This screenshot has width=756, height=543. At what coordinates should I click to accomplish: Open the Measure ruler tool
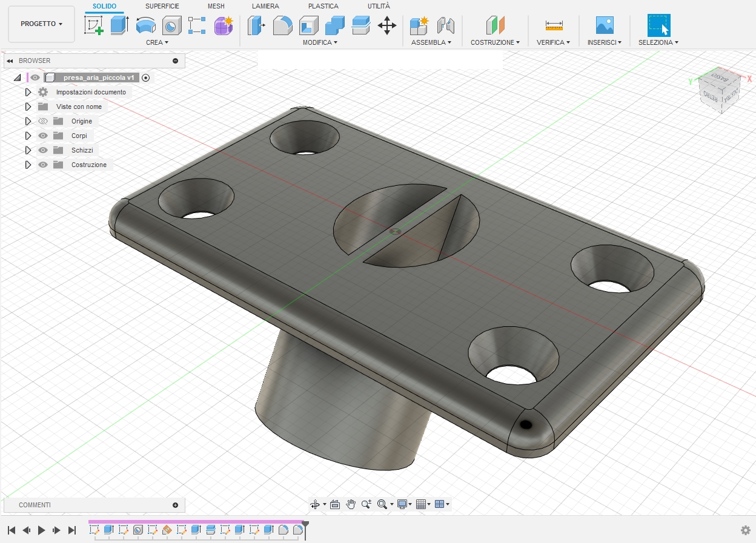554,25
